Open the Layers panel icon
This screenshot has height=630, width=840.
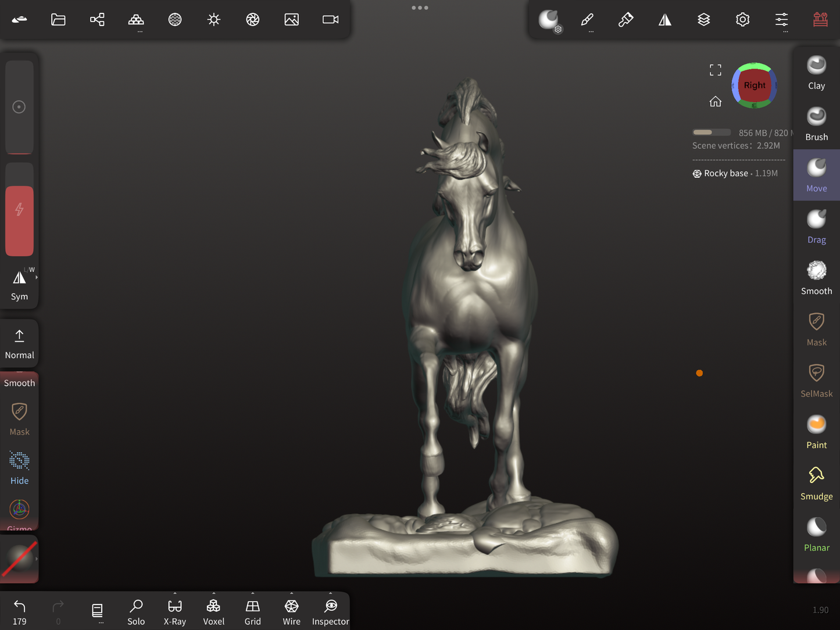click(x=703, y=20)
